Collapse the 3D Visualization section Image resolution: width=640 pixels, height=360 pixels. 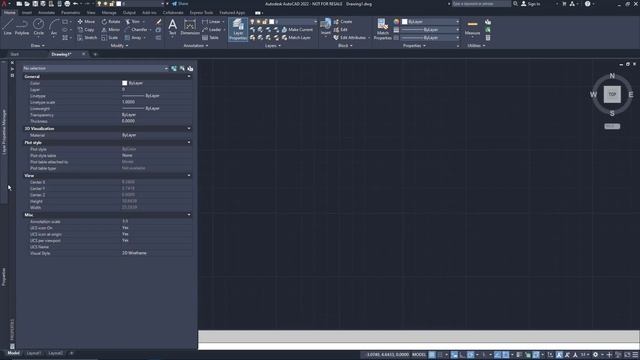[189, 129]
